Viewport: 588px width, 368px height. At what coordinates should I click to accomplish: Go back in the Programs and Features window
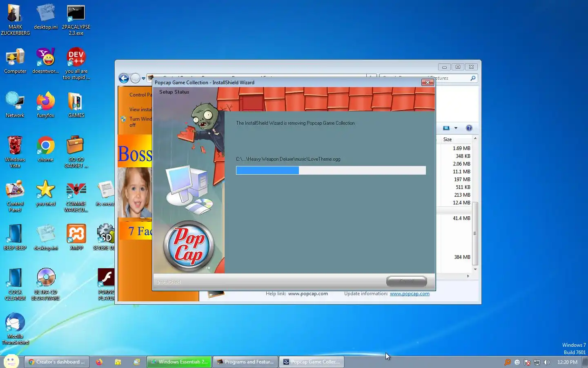click(x=124, y=78)
